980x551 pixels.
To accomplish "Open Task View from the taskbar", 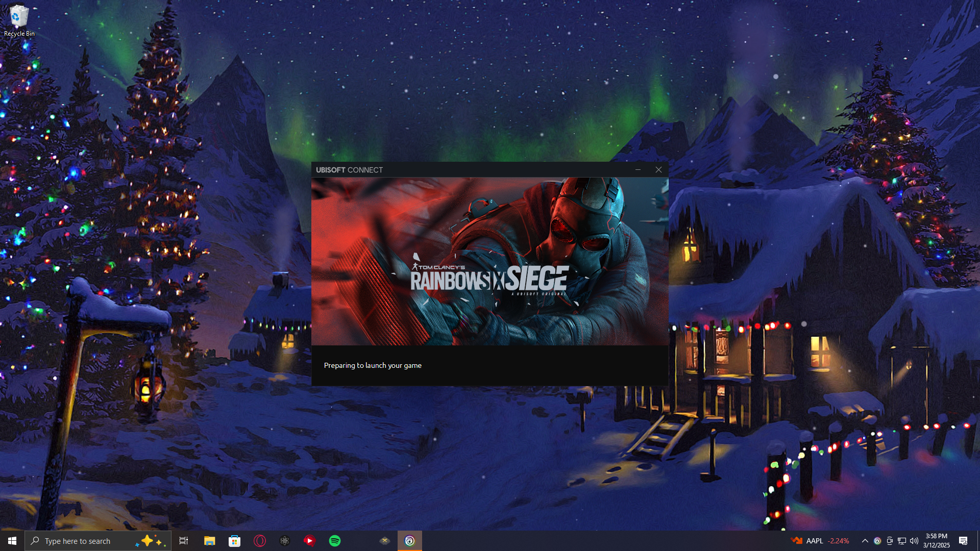I will (x=184, y=541).
